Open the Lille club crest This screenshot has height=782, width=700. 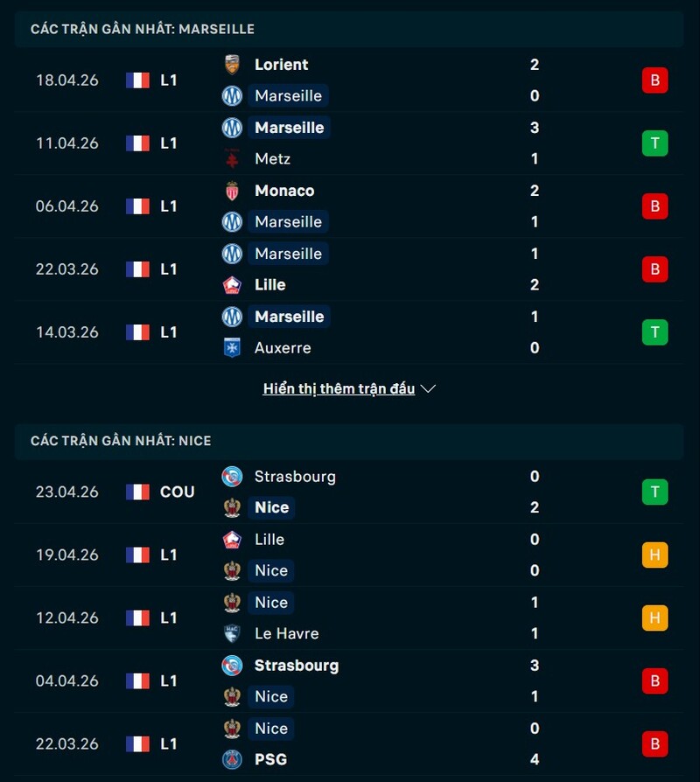point(231,284)
